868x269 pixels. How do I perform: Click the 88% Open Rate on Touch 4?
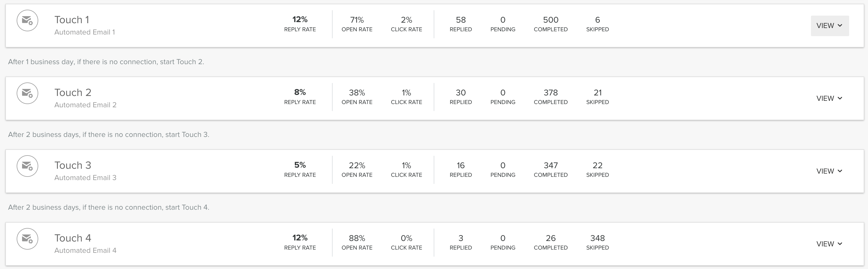pyautogui.click(x=357, y=238)
